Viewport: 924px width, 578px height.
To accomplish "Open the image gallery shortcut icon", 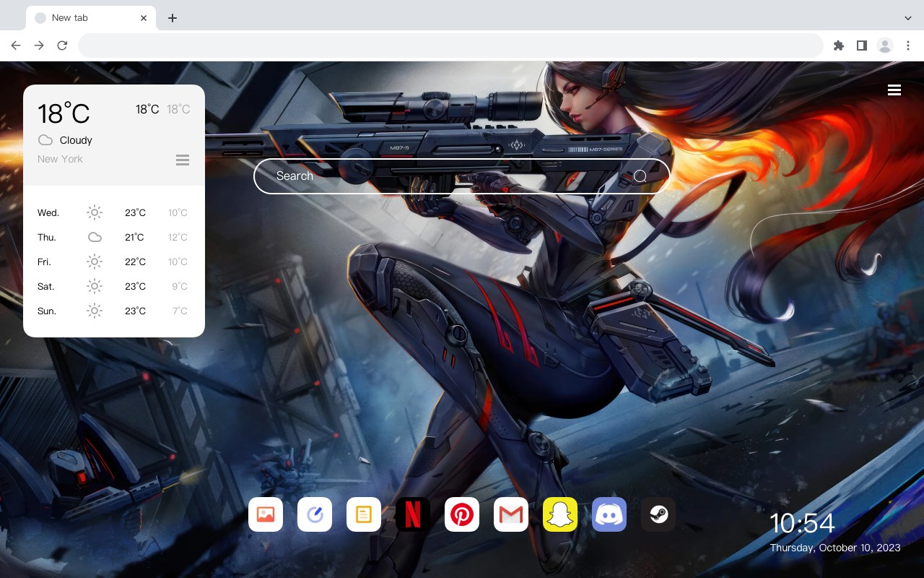I will coord(266,514).
